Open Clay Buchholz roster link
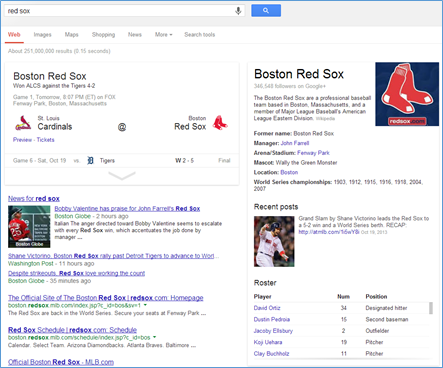Image resolution: width=443 pixels, height=368 pixels. [271, 353]
